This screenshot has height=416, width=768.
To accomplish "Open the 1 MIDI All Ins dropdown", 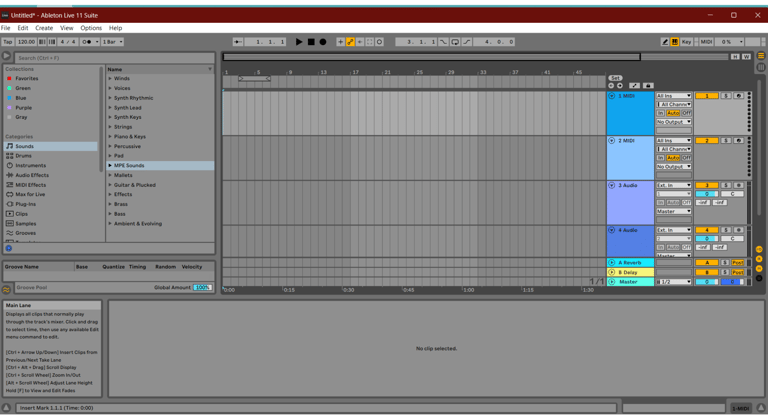I will pyautogui.click(x=674, y=96).
